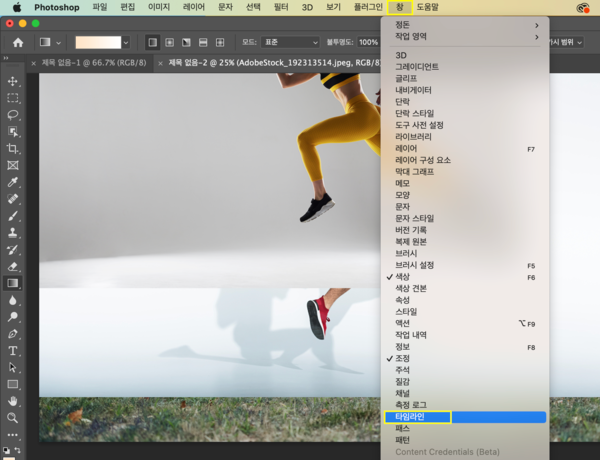The width and height of the screenshot is (600, 460).
Task: Select the Lasso tool
Action: [13, 115]
